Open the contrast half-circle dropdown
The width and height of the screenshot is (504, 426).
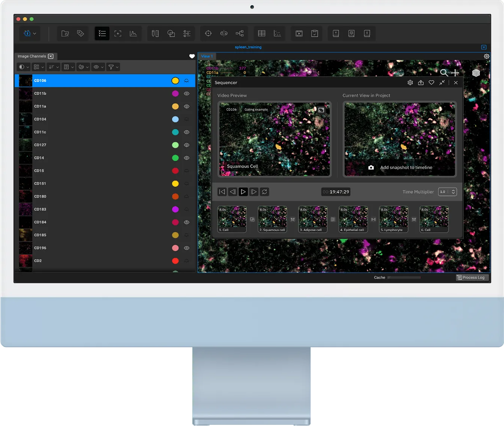(24, 67)
